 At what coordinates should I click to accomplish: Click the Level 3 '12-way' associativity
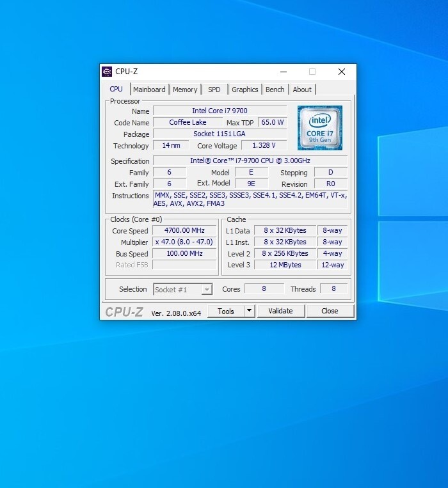(333, 265)
